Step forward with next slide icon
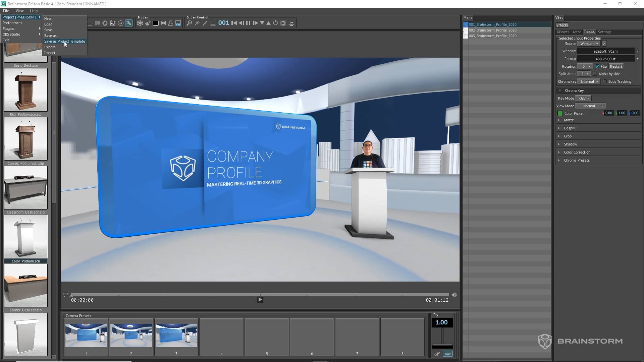The image size is (644, 362). (x=255, y=23)
